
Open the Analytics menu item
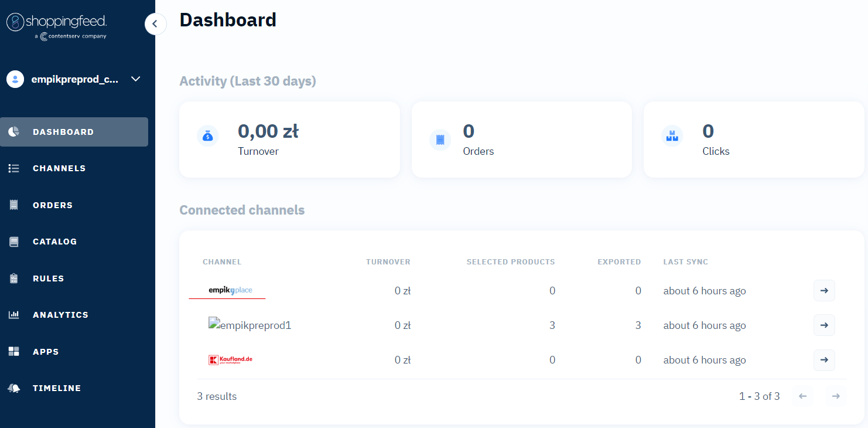pos(60,315)
